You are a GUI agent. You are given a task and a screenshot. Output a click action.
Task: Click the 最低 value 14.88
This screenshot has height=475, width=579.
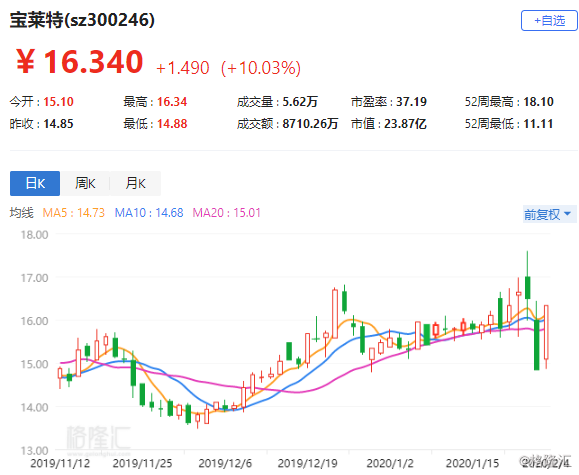pyautogui.click(x=172, y=124)
